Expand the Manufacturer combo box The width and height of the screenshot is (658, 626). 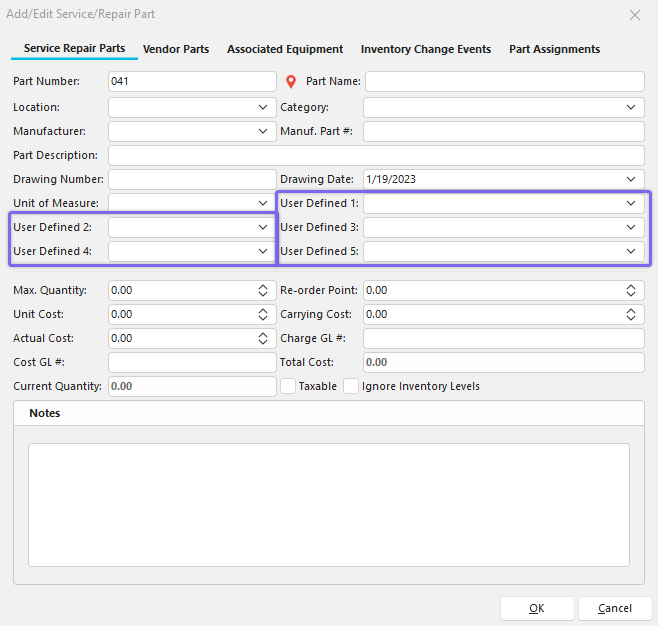coord(263,131)
